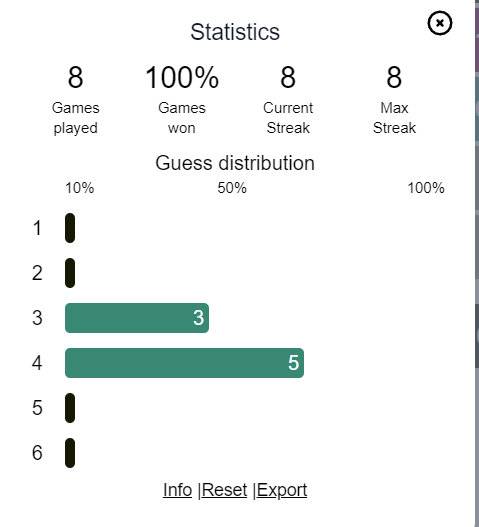Click the green bar for 3 guesses
Image resolution: width=479 pixels, height=527 pixels.
[137, 318]
